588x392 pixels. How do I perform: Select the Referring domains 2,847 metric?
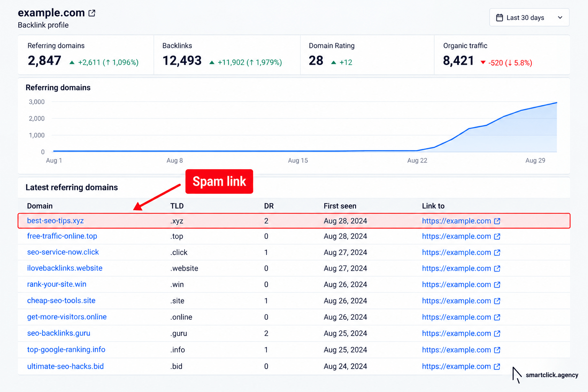coord(86,55)
